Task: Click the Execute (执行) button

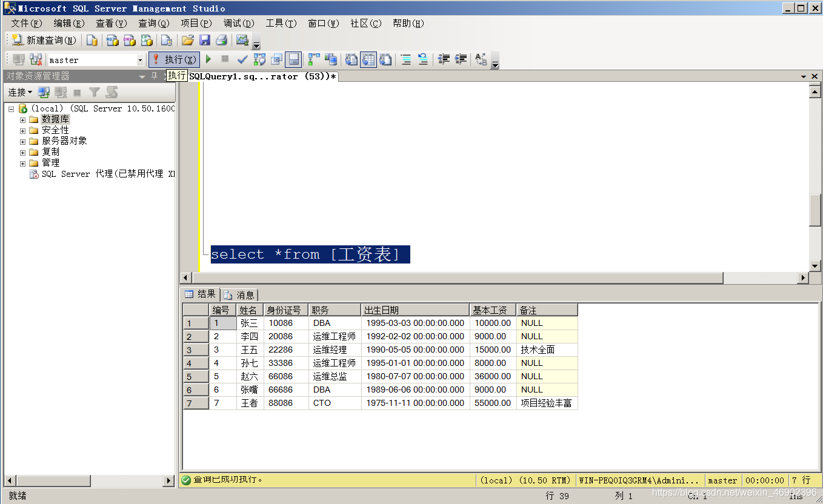Action: [174, 59]
